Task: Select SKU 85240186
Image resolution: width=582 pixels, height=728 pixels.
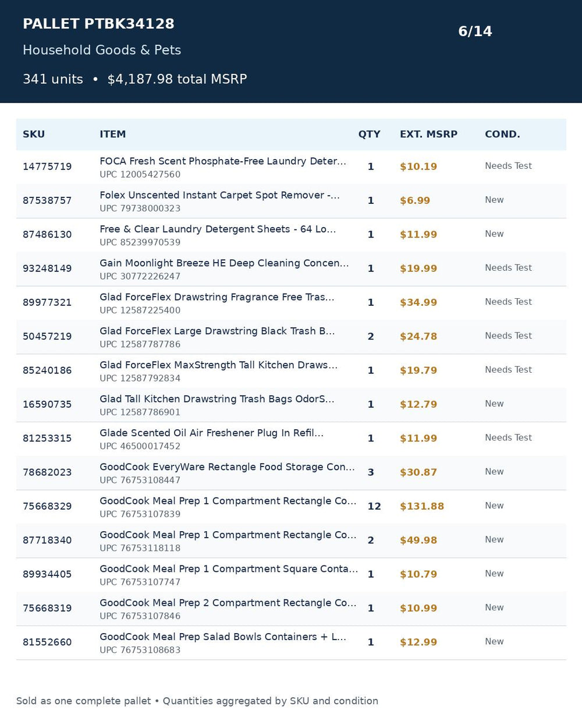Action: [x=47, y=370]
